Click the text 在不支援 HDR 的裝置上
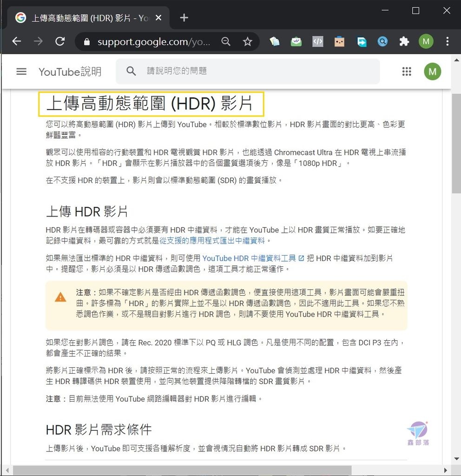461x476 pixels. coord(86,180)
